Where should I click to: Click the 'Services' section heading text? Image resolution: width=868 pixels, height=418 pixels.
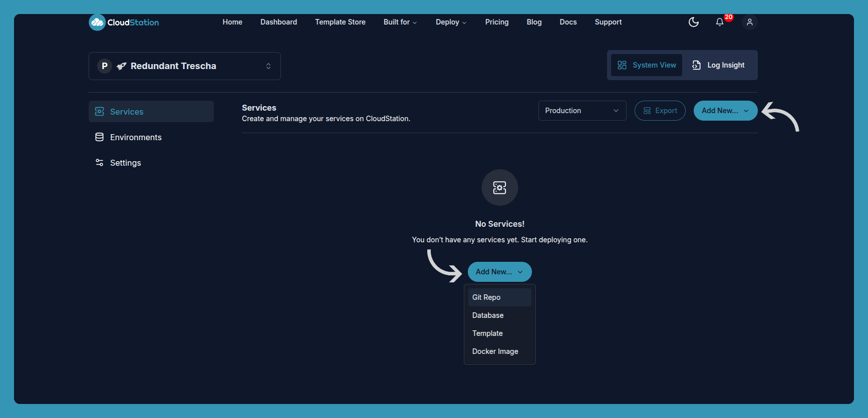tap(259, 108)
